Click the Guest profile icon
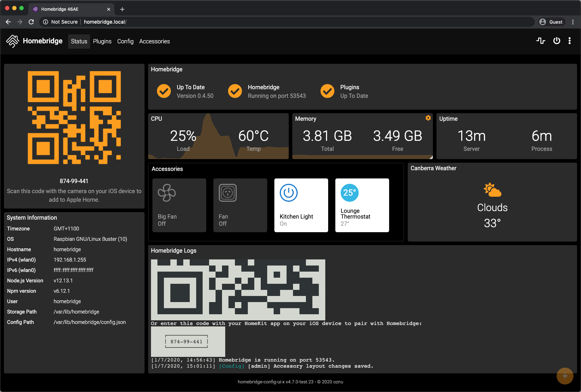Screen dimensions: 581x392 point(543,22)
